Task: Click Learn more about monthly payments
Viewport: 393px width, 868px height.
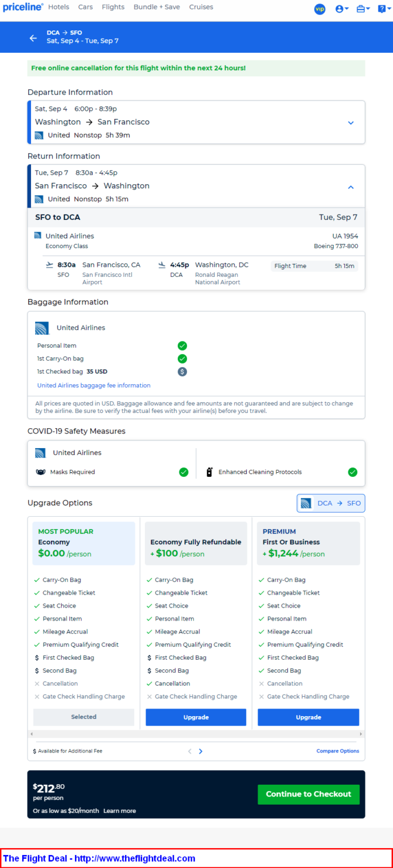Action: pos(120,811)
